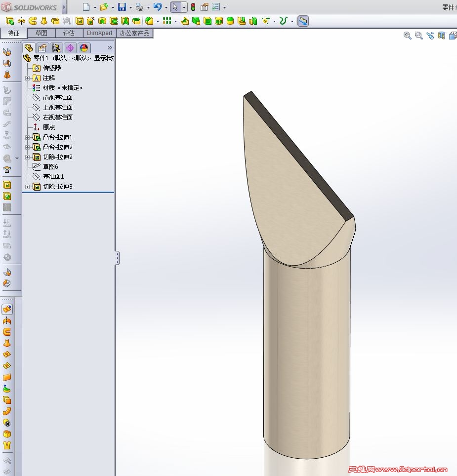Open the DisplayManager color ball tab
Screen dimensions: 457x476
coord(84,48)
